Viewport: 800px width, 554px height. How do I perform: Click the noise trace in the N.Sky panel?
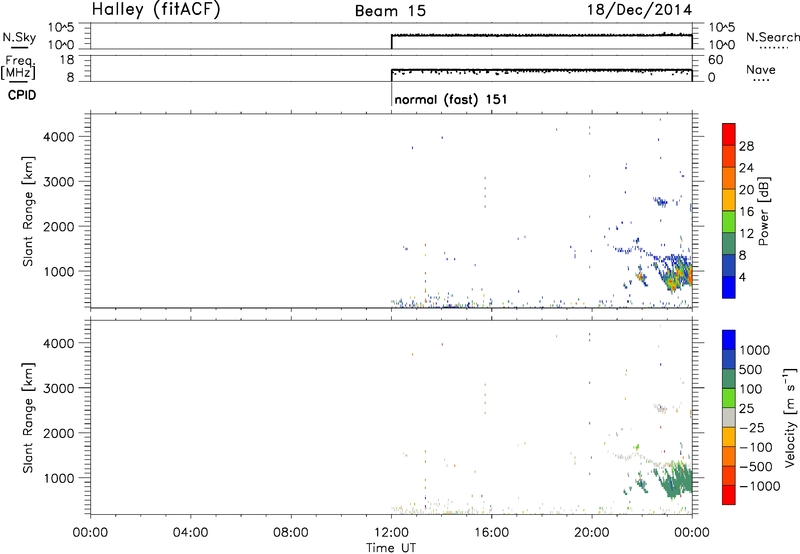pos(541,35)
